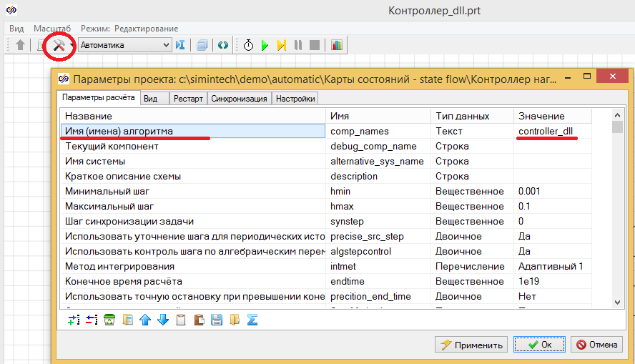Click the yellow step-forward icon
Image resolution: width=635 pixels, height=364 pixels.
pos(282,45)
